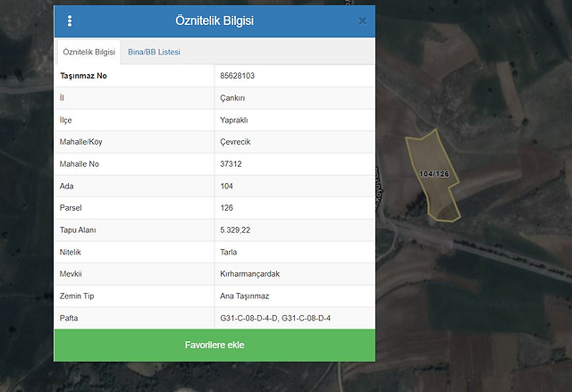Select the İlçe value Yapraklı
Viewport: 572px width, 392px height.
(235, 121)
